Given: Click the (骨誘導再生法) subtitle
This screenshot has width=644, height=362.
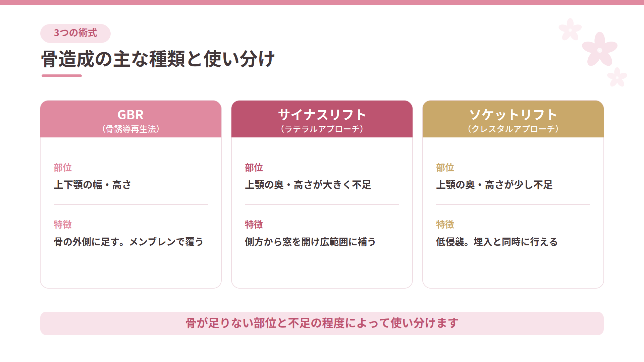Looking at the screenshot, I should tap(131, 129).
